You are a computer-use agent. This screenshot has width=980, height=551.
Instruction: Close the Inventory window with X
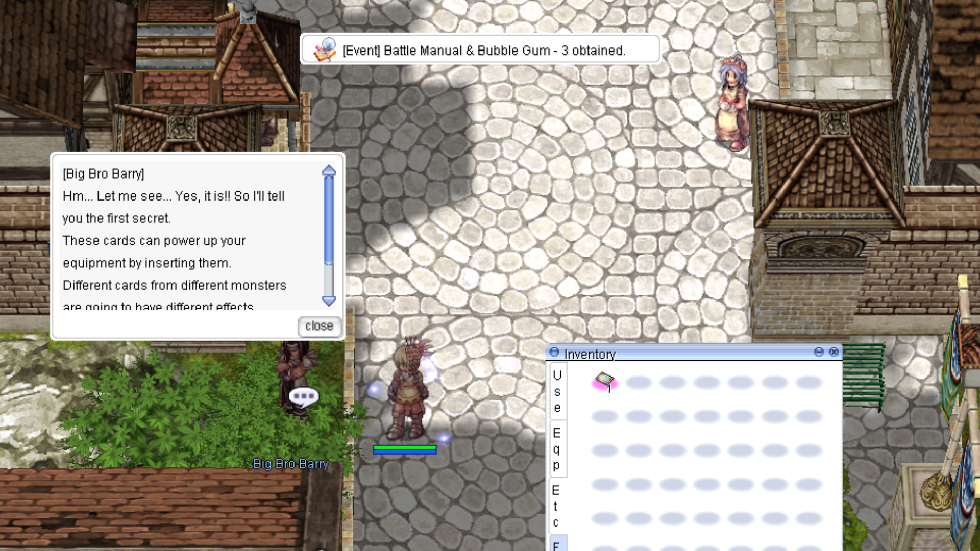pos(834,352)
